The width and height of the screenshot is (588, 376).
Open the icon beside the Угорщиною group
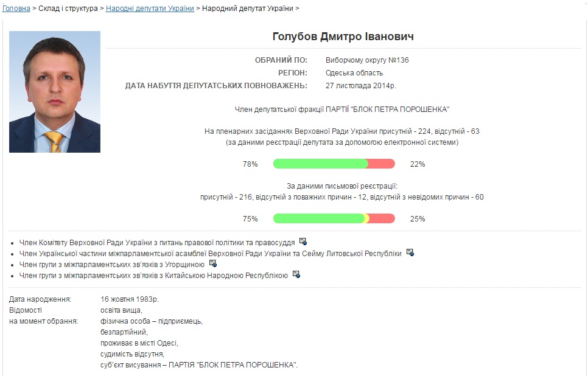212,263
